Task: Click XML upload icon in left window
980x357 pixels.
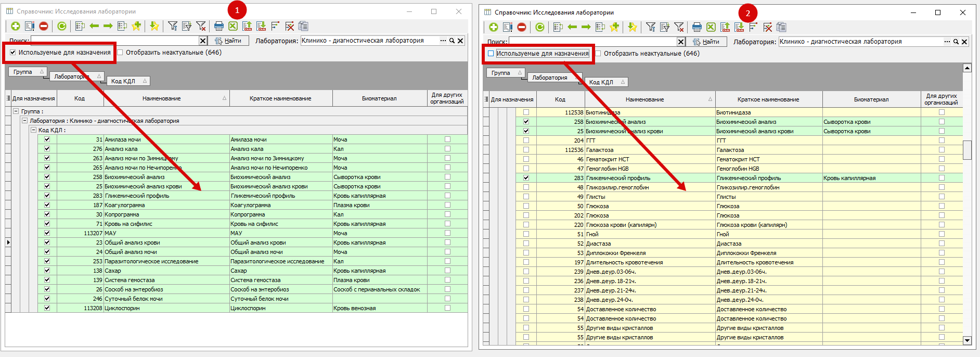Action: coord(247,26)
